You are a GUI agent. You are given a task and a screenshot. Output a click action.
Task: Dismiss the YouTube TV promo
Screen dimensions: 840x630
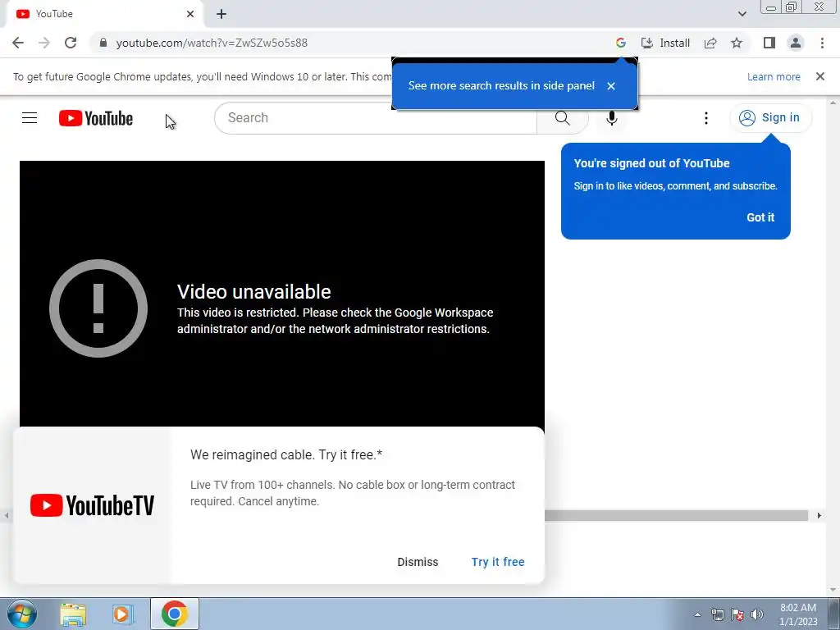(418, 562)
